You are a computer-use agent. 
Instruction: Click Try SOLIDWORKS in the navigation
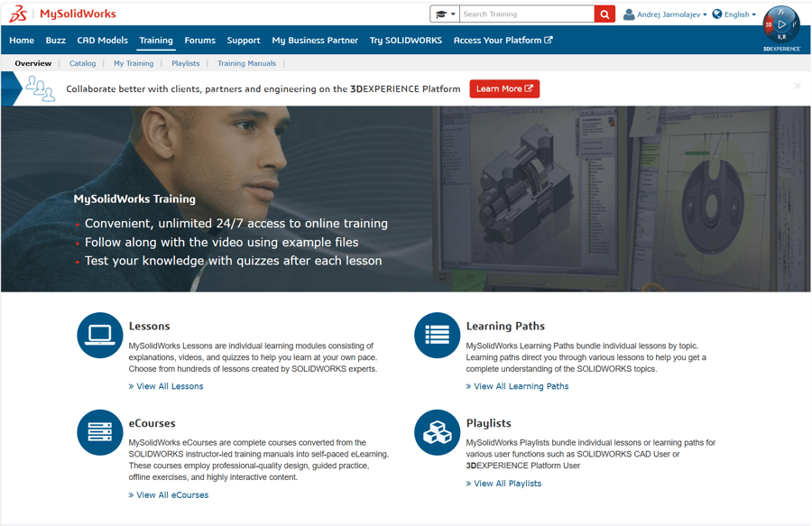pos(405,40)
